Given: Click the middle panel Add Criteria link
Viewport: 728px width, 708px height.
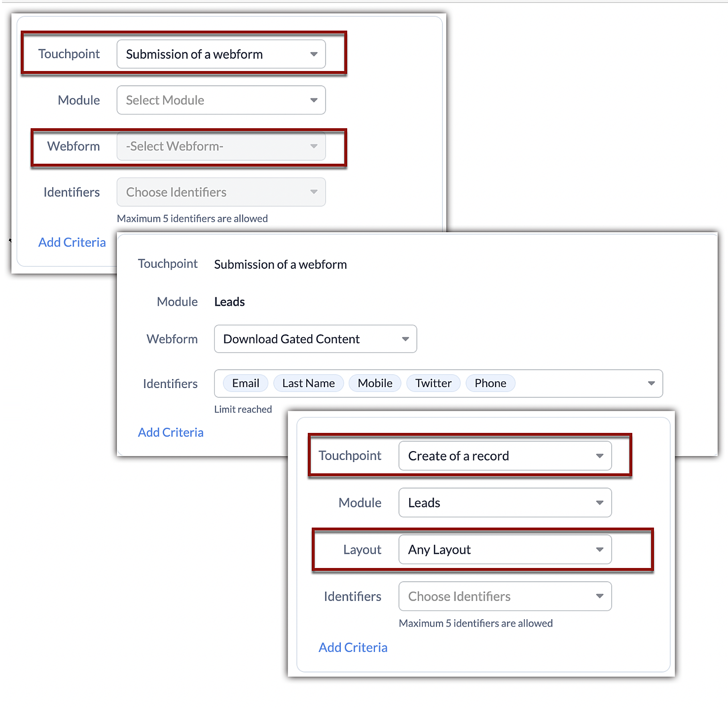Looking at the screenshot, I should point(171,432).
